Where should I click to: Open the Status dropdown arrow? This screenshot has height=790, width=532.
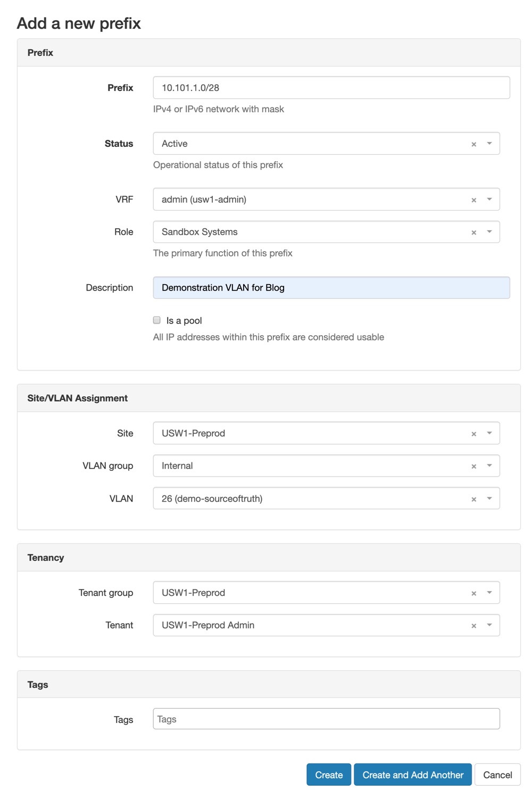coord(489,144)
